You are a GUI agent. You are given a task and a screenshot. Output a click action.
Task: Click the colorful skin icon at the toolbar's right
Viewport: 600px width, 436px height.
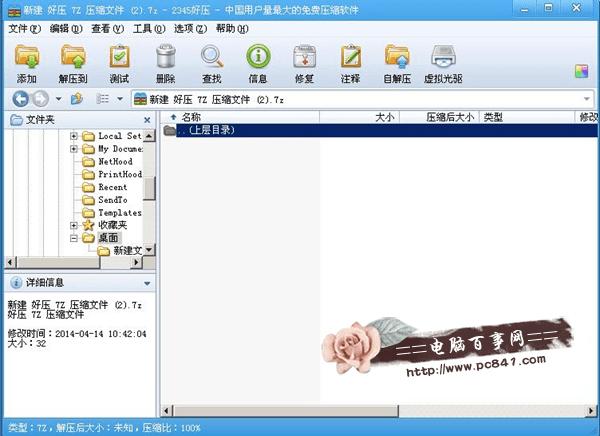pos(581,71)
